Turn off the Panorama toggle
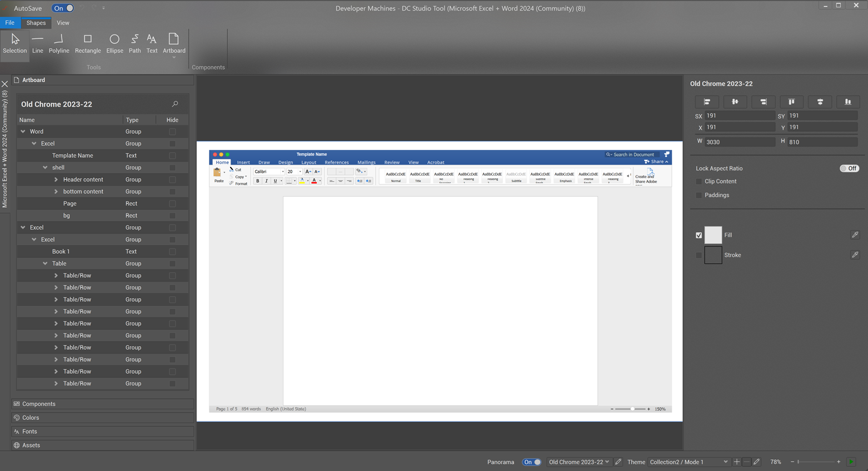868x471 pixels. tap(531, 462)
